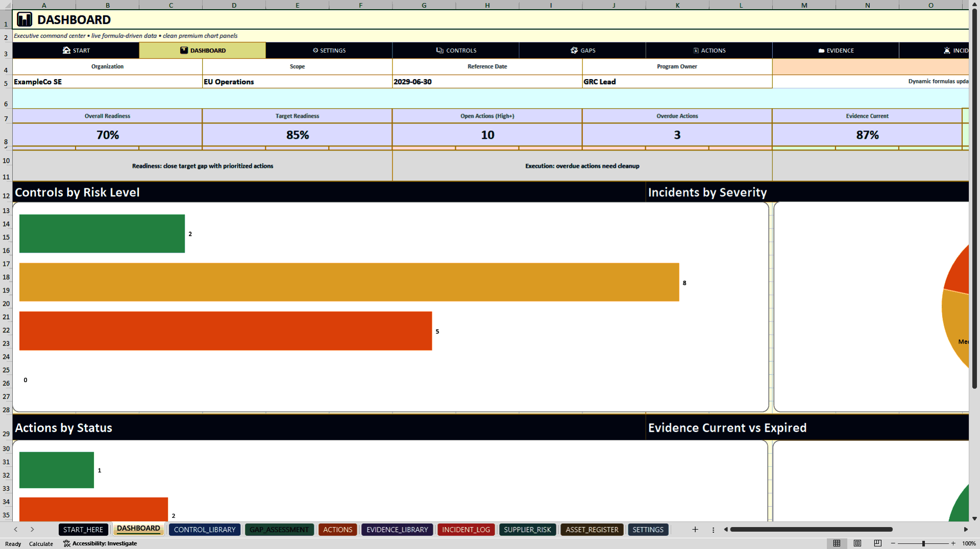The image size is (980, 549).
Task: Open the EVIDENCE navigation link
Action: click(x=836, y=51)
